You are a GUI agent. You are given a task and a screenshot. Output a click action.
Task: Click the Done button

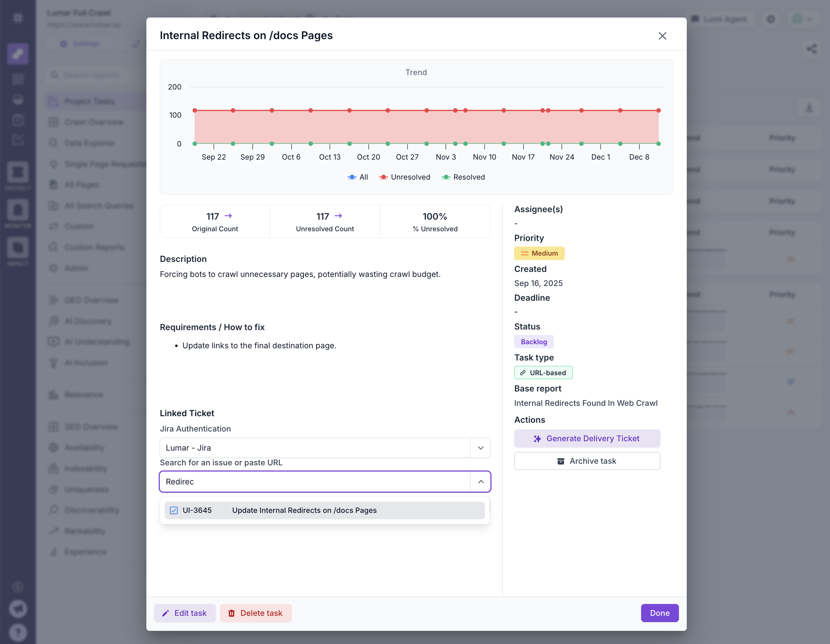pos(659,613)
